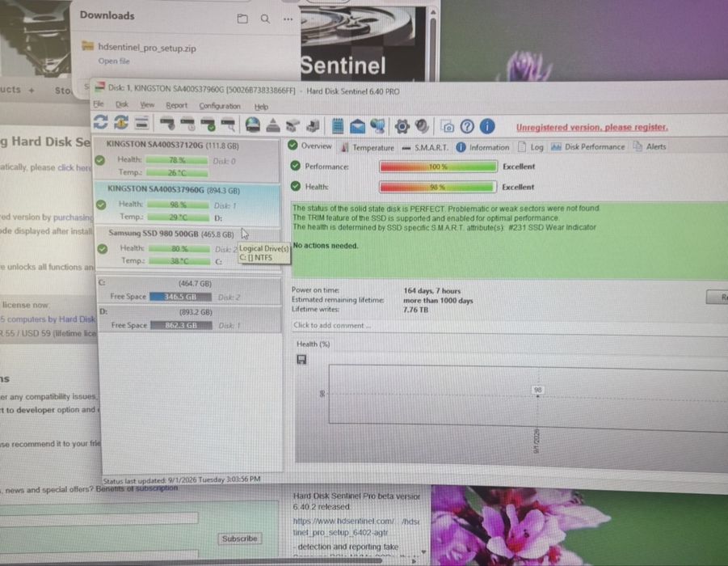Click the email input field beside Subscribe

click(x=99, y=517)
